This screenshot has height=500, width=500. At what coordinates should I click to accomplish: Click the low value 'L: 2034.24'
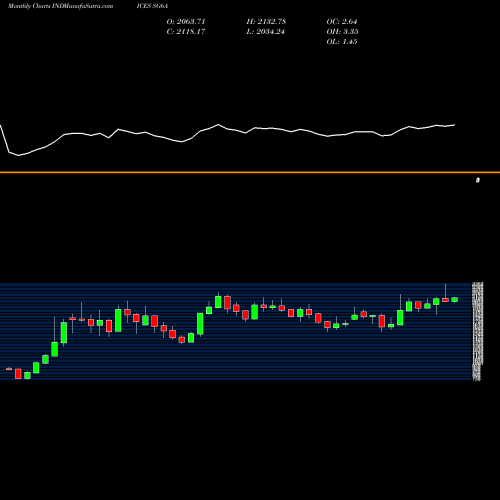click(266, 31)
